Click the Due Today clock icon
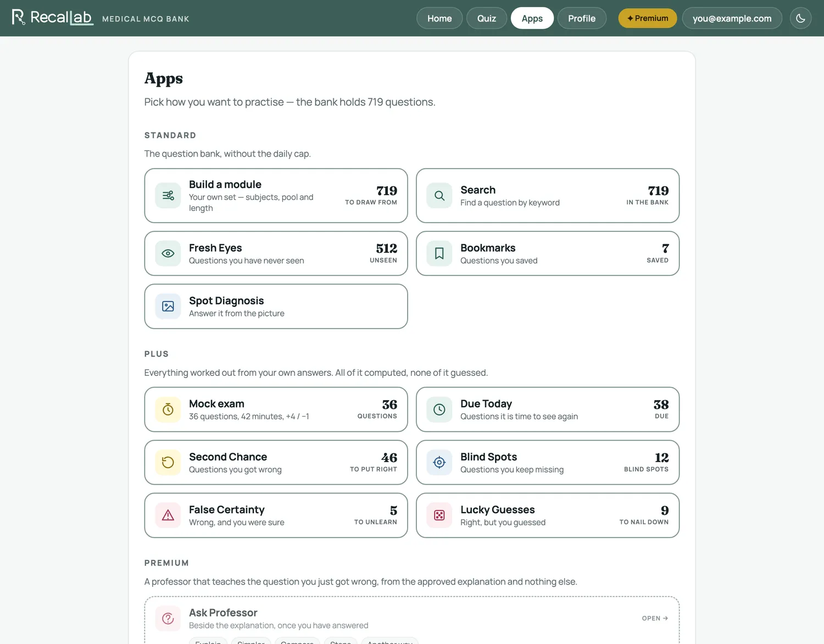The height and width of the screenshot is (644, 824). [439, 409]
